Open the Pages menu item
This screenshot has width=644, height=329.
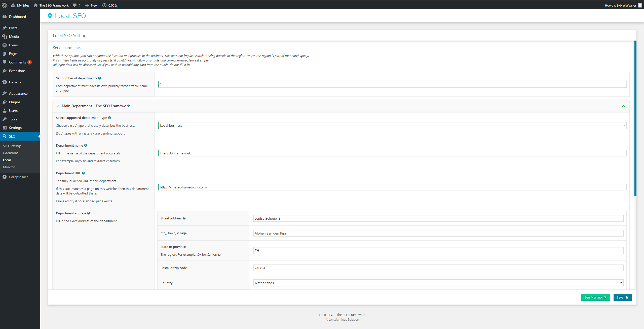20,54
